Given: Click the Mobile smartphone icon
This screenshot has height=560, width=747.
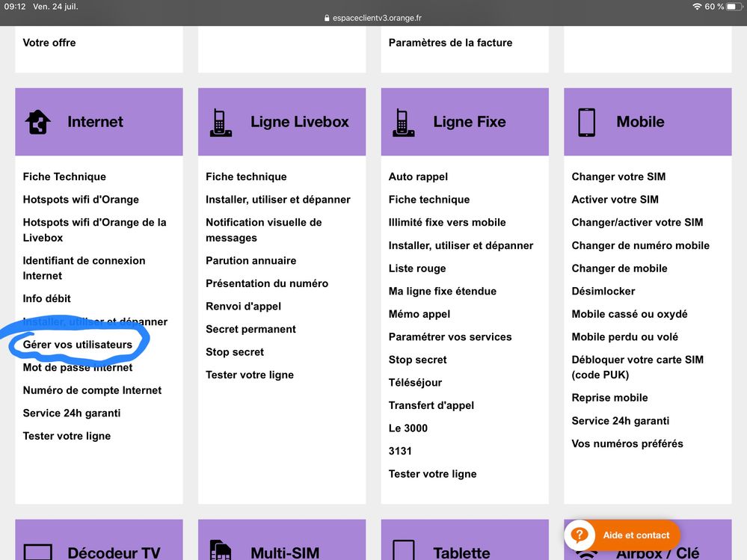Looking at the screenshot, I should pos(586,123).
